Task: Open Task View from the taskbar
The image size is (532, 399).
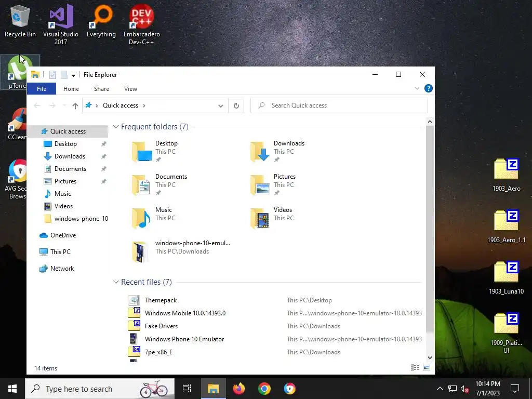Action: pos(187,389)
